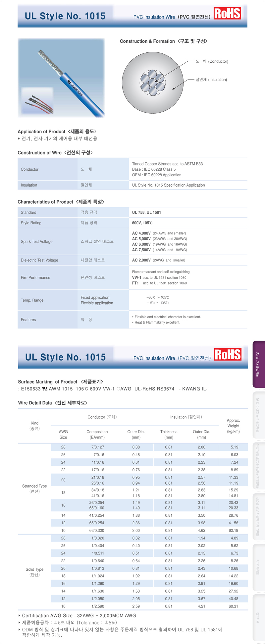Open the industrial factory automation cable tab

click(x=258, y=516)
